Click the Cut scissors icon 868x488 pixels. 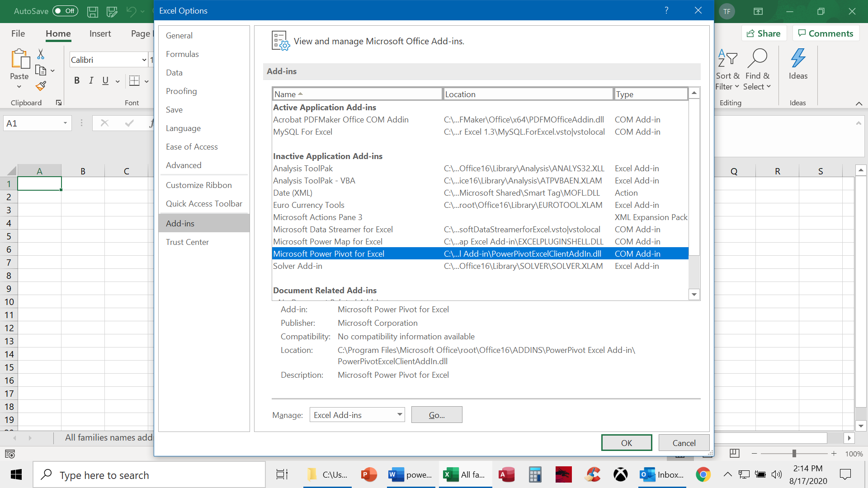[41, 54]
